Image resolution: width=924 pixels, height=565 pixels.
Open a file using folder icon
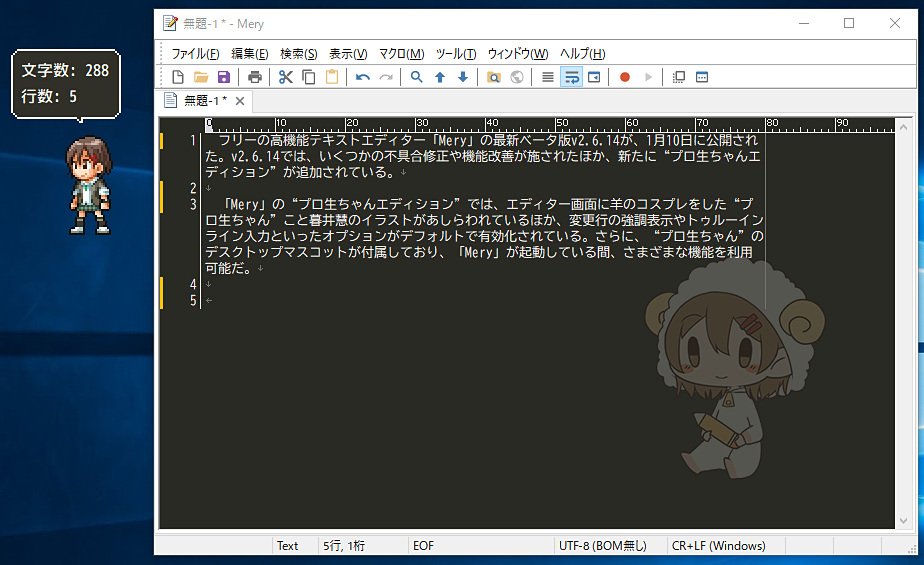(201, 77)
